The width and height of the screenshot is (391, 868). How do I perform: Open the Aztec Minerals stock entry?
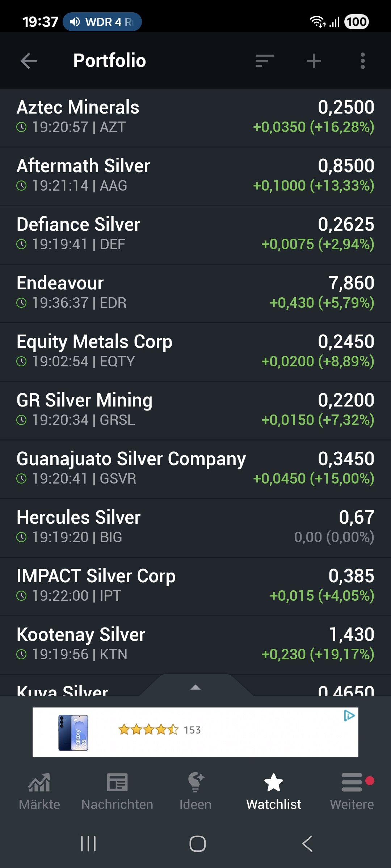point(195,118)
